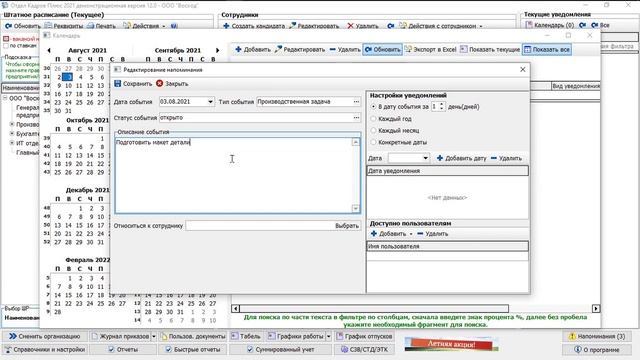Click Сменить организацию at the bottom

pyautogui.click(x=44, y=336)
